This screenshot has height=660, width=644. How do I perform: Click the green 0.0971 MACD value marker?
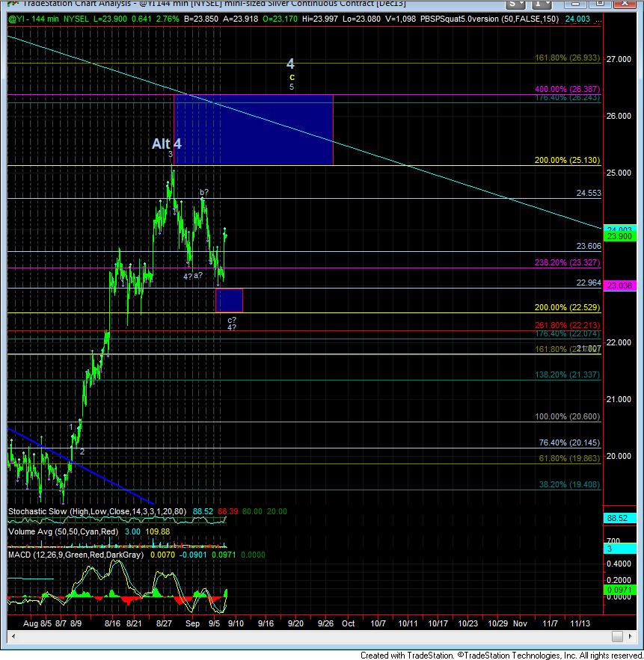point(619,590)
